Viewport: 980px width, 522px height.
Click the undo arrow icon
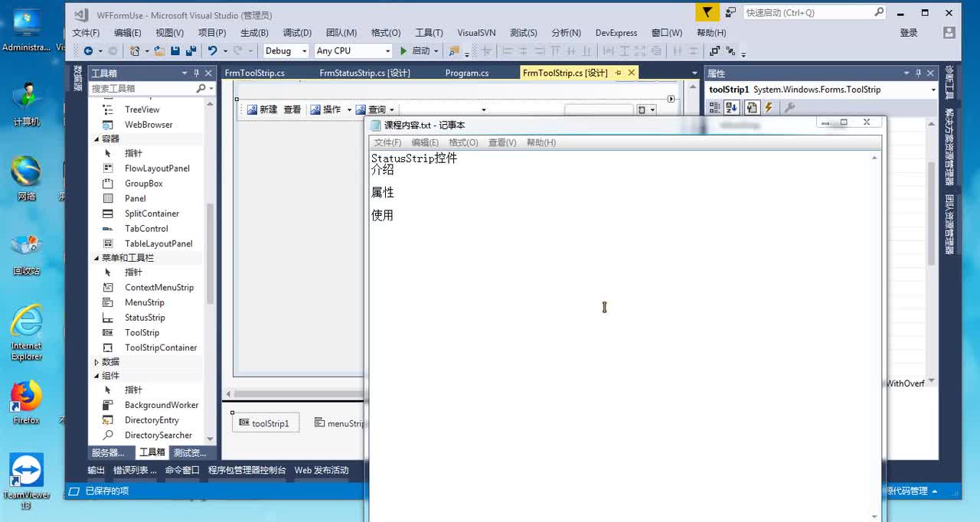point(212,51)
